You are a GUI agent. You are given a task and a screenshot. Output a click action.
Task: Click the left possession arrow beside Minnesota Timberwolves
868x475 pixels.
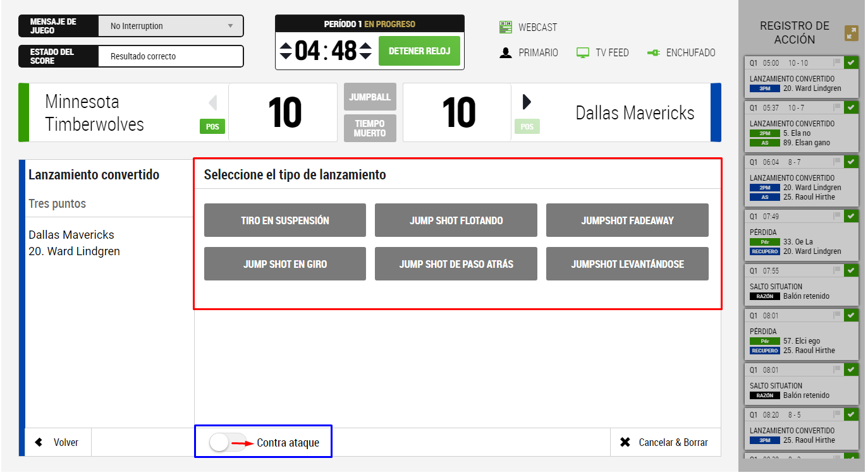213,102
